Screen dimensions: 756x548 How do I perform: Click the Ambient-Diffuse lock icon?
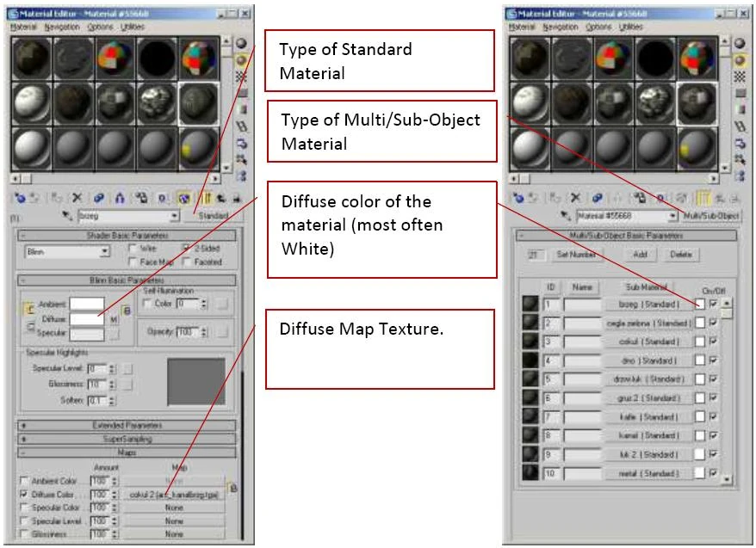coord(29,309)
